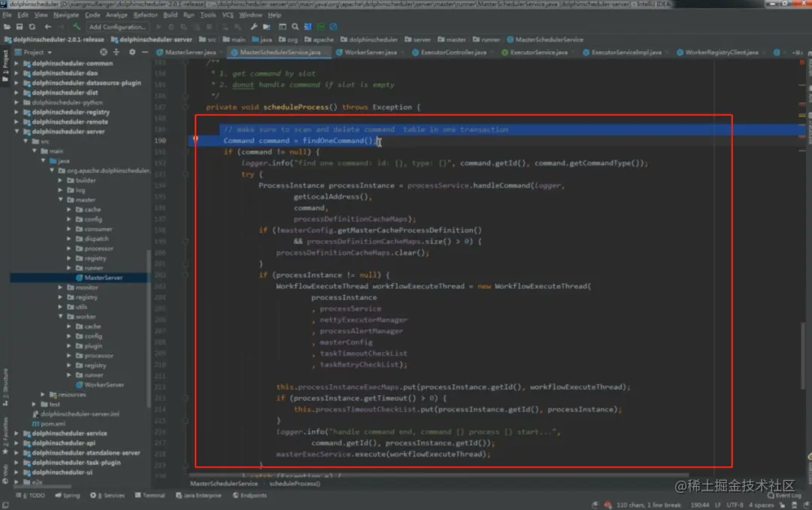The width and height of the screenshot is (812, 510).
Task: Click the blue circular checkmark toolbar icon
Action: (x=334, y=26)
